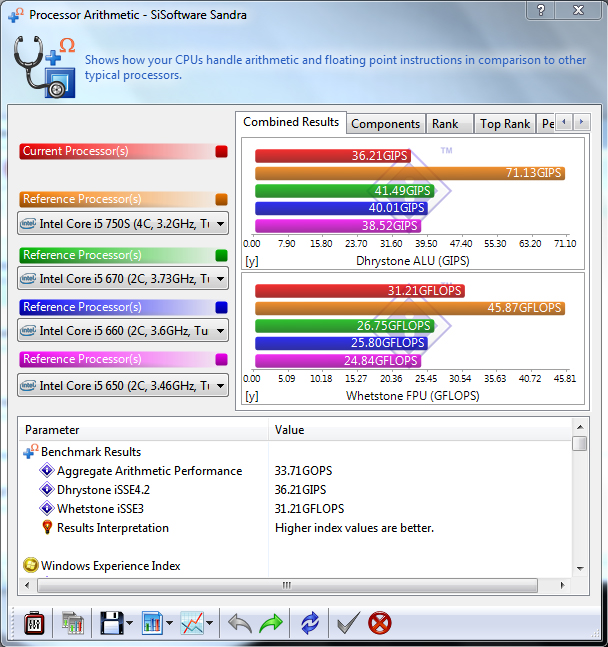Open the Intel Core i5 650 dropdown
This screenshot has height=647, width=608.
123,385
